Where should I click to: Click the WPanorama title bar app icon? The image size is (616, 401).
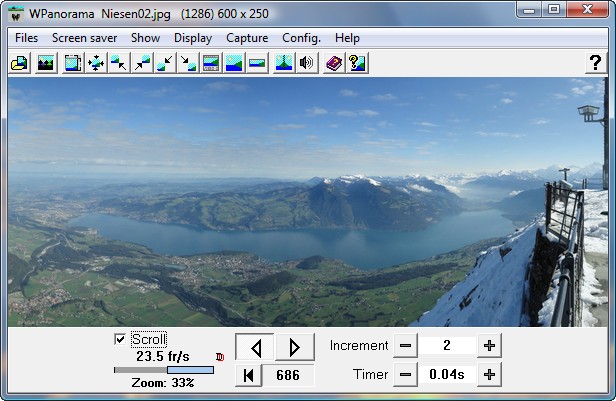coord(16,15)
